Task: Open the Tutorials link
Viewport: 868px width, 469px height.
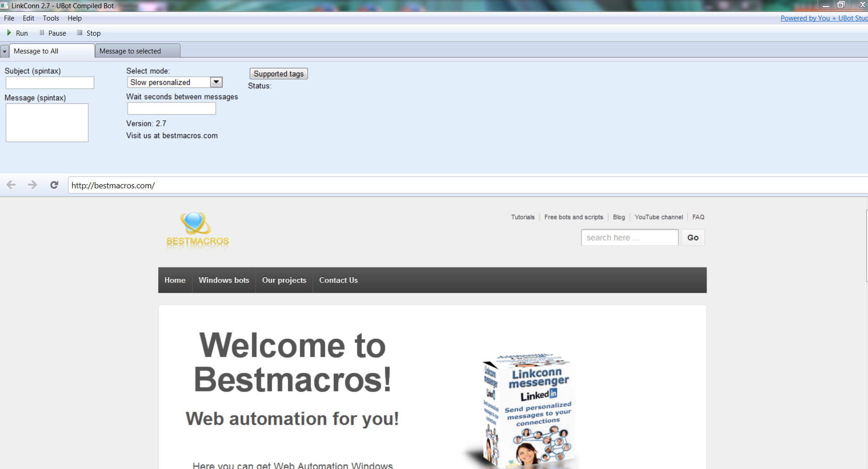Action: coord(522,217)
